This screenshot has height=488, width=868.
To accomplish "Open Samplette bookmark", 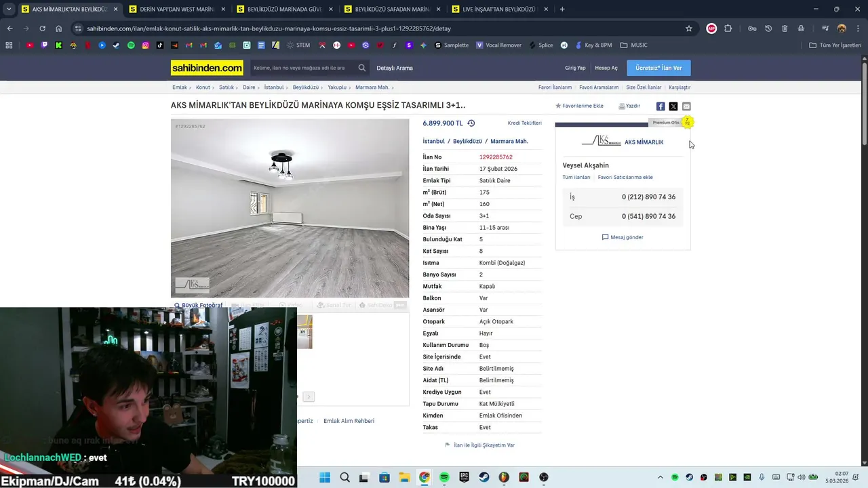I will coord(452,45).
